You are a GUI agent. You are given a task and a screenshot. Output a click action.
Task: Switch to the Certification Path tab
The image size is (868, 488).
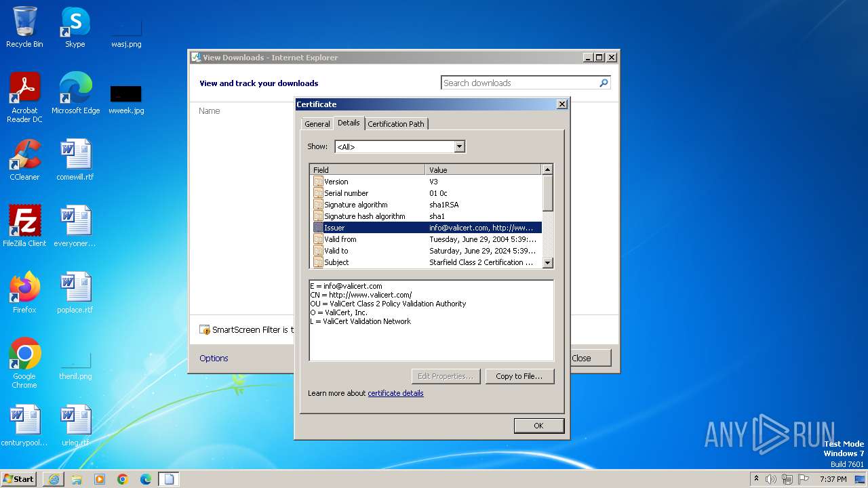click(x=396, y=124)
